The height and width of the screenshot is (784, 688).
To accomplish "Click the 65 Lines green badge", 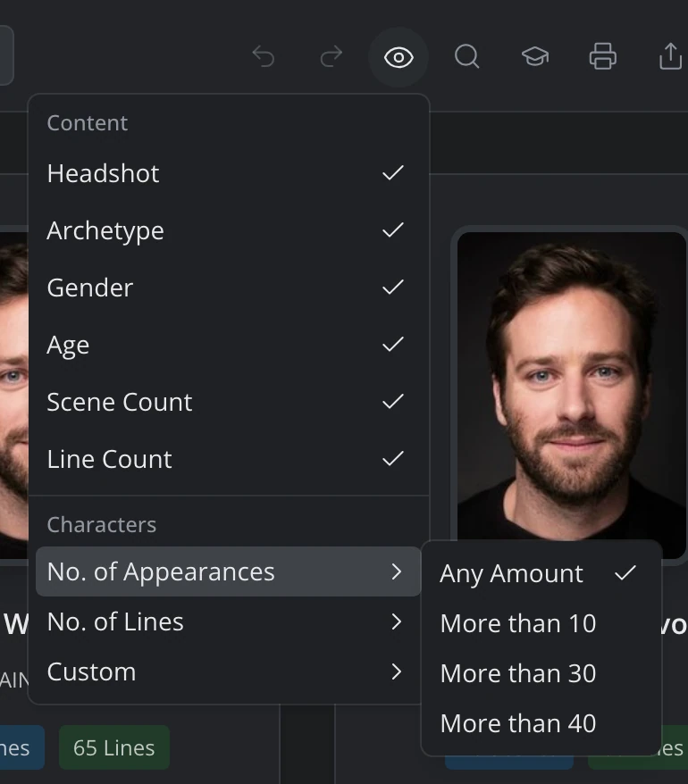I will coord(114,747).
